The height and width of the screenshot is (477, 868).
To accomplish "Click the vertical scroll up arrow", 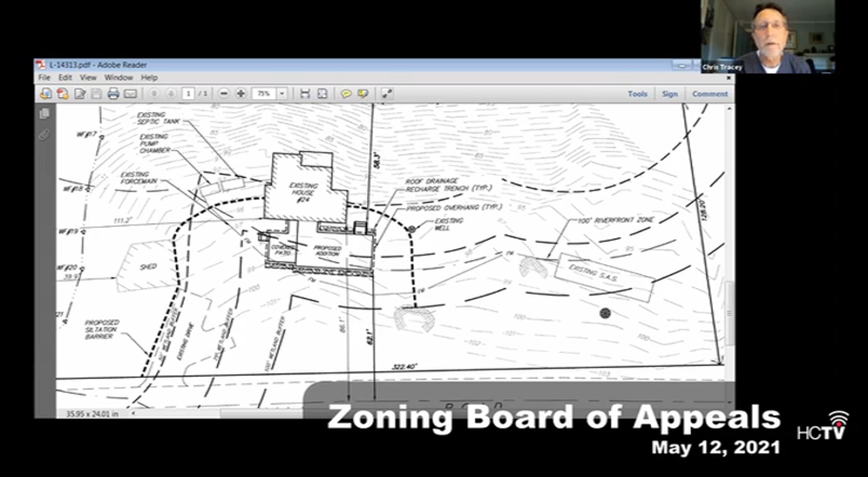I will [x=729, y=108].
